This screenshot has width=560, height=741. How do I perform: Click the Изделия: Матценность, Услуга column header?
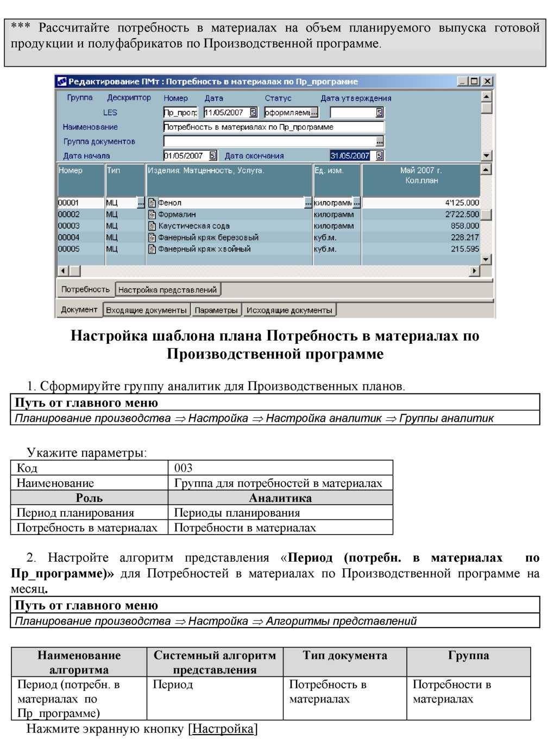(229, 180)
